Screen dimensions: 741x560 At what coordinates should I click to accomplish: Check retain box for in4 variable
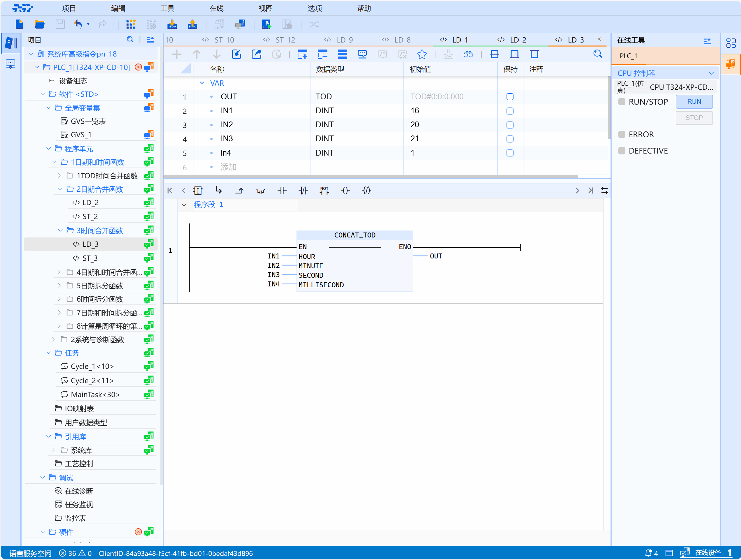[x=509, y=153]
